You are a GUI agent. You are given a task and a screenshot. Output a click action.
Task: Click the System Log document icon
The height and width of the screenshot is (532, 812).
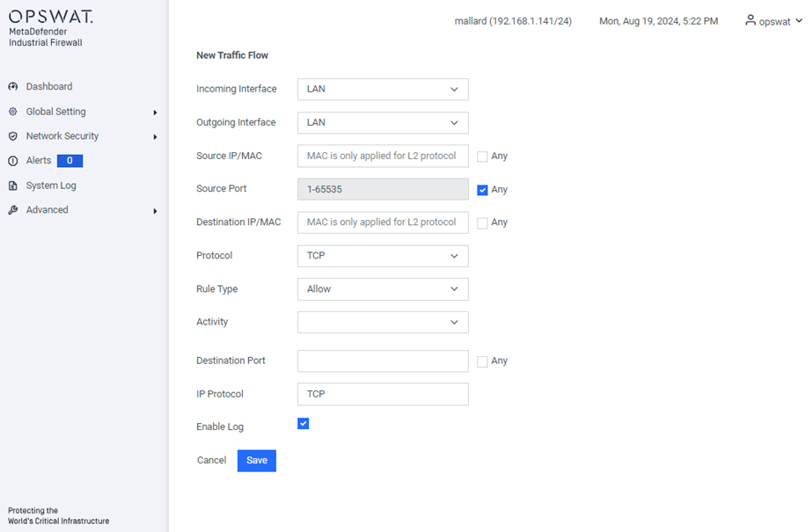(x=13, y=186)
